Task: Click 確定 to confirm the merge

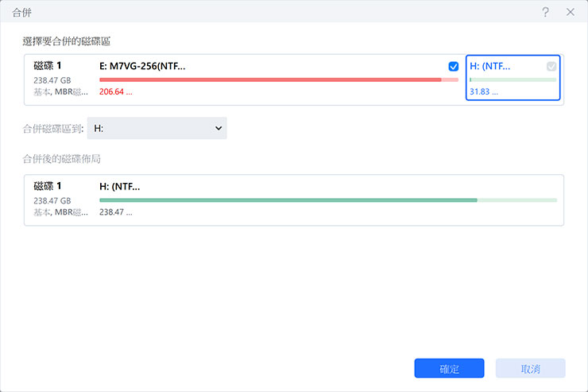Action: point(449,369)
